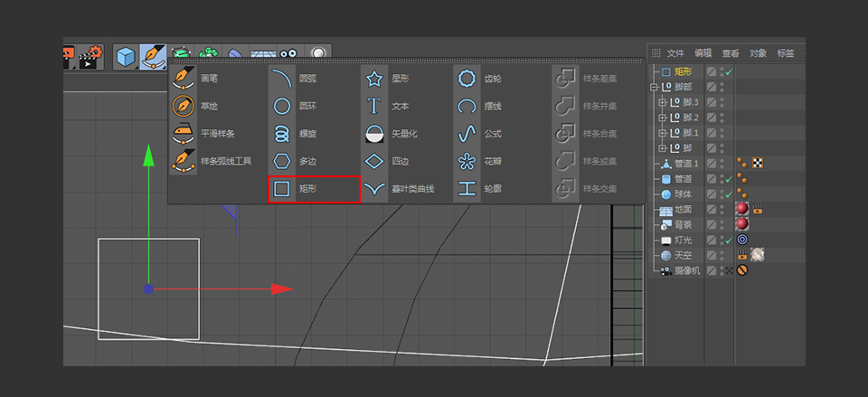Select the 灯光 light object
This screenshot has width=868, height=397.
tap(684, 241)
